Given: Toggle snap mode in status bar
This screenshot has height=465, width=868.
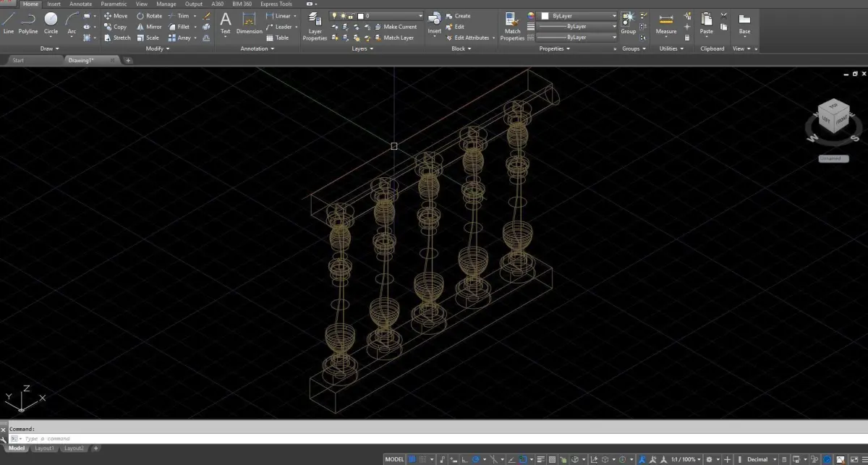Looking at the screenshot, I should tap(423, 459).
